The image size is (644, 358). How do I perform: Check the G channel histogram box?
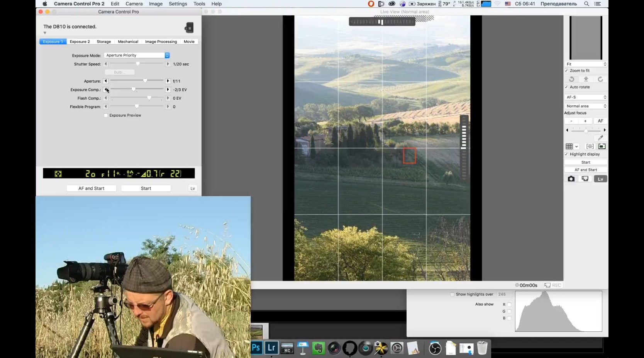click(x=509, y=311)
